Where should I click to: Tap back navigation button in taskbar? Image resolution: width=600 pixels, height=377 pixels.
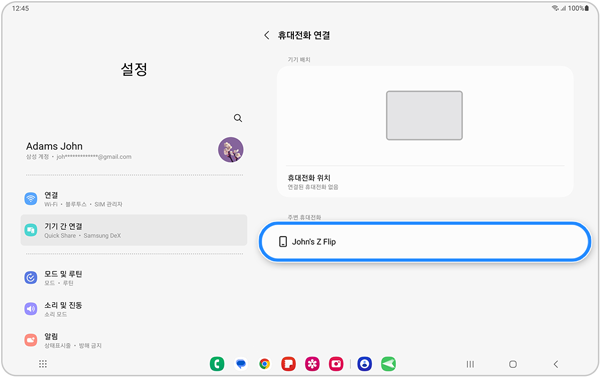[x=556, y=364]
